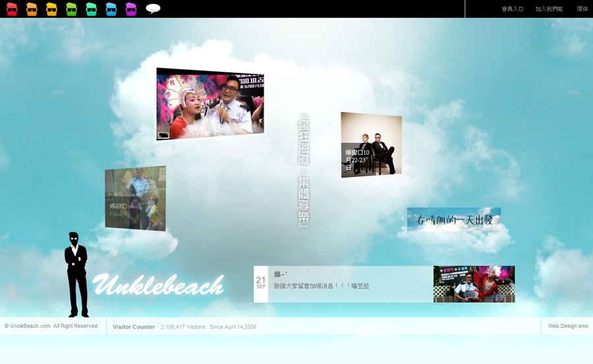The width and height of the screenshot is (593, 364).
Task: Click the UncleBeach.com All Right Reserved text
Action: (x=51, y=326)
